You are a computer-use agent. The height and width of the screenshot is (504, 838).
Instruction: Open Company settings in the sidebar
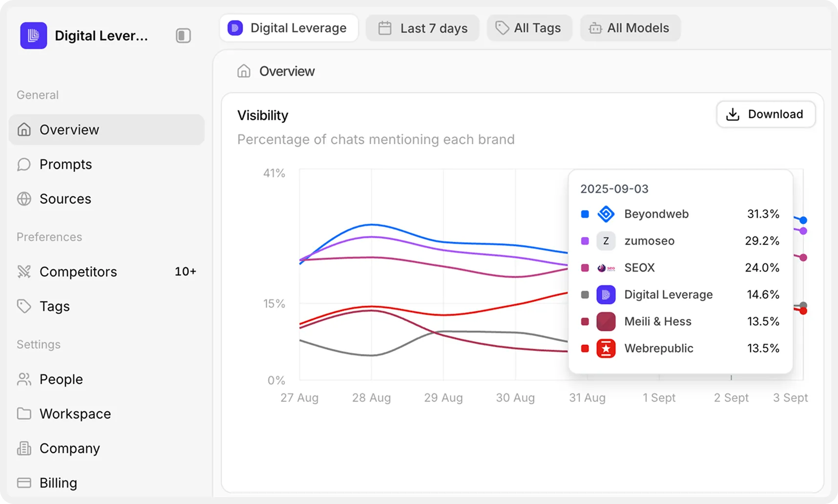[x=106, y=448]
